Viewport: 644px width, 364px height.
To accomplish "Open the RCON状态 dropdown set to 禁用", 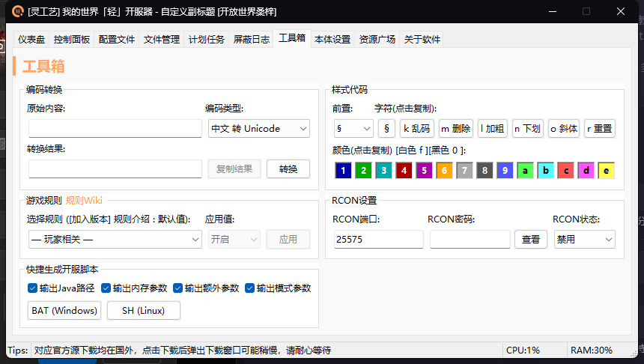I will pos(584,240).
